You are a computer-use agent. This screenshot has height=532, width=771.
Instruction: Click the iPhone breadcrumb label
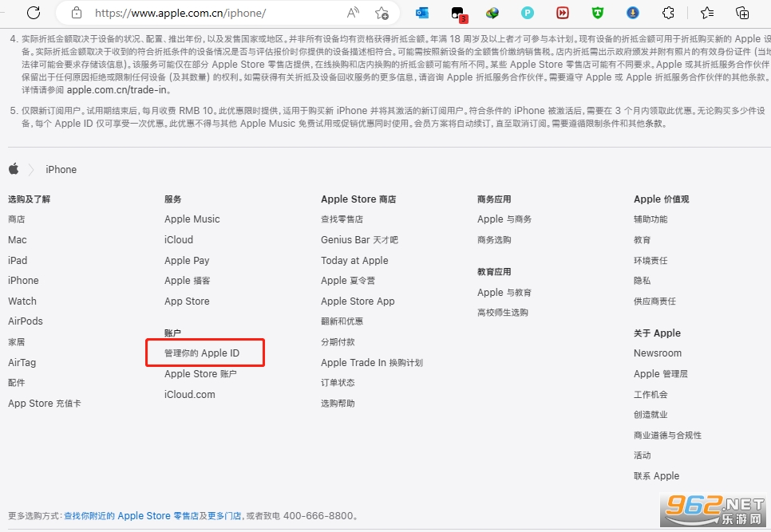pos(61,169)
